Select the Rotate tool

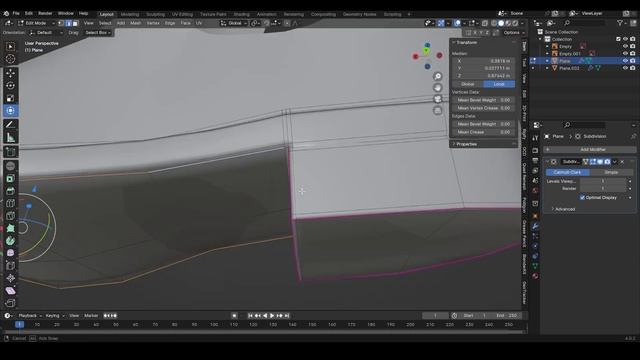pyautogui.click(x=11, y=85)
